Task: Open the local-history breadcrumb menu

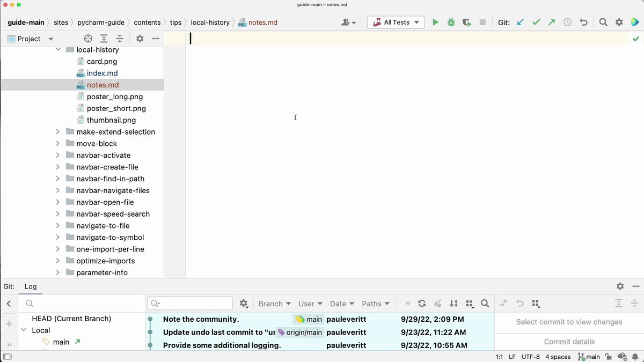Action: 210,22
